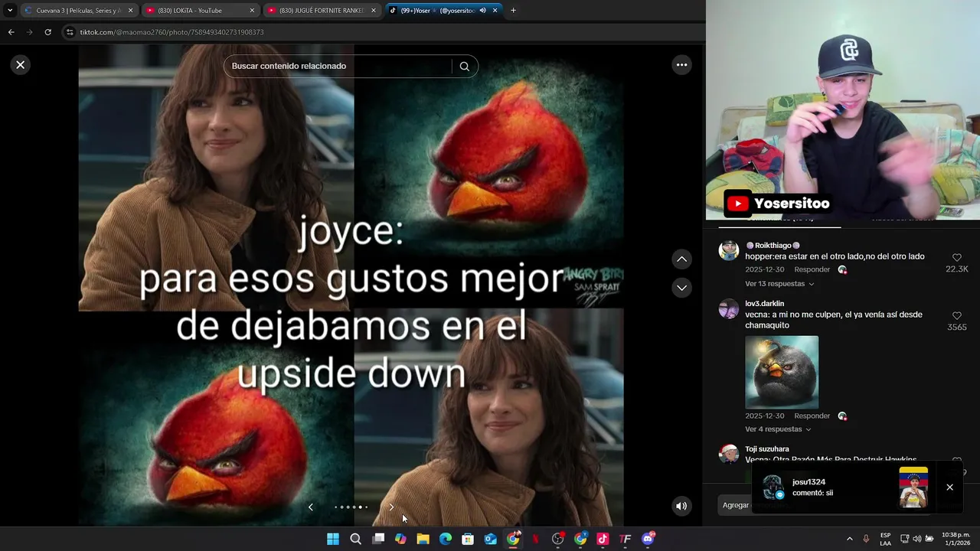Open Toji suzuhara's profile from the username
The width and height of the screenshot is (980, 551).
point(766,449)
